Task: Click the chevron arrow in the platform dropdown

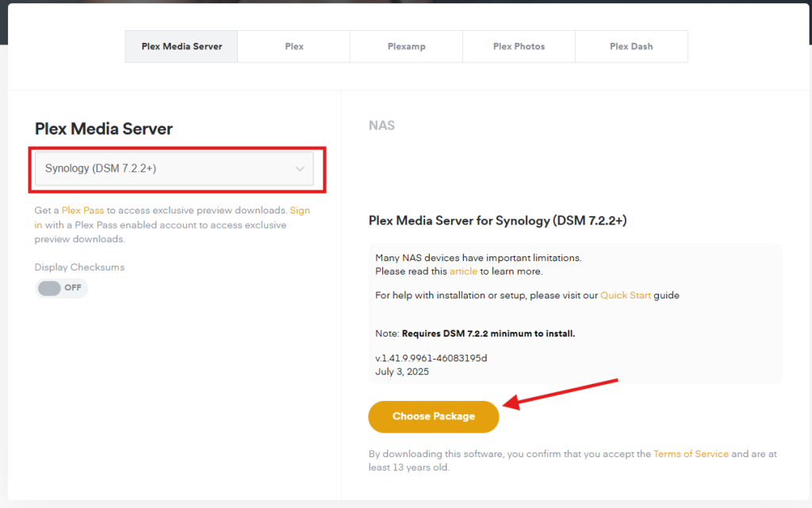Action: pos(300,169)
